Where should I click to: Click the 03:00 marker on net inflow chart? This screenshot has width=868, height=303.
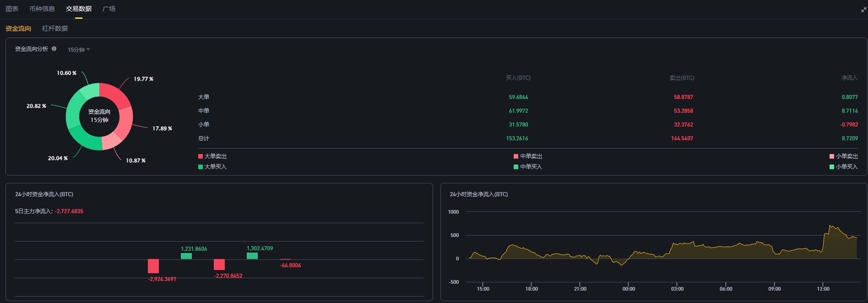[677, 289]
